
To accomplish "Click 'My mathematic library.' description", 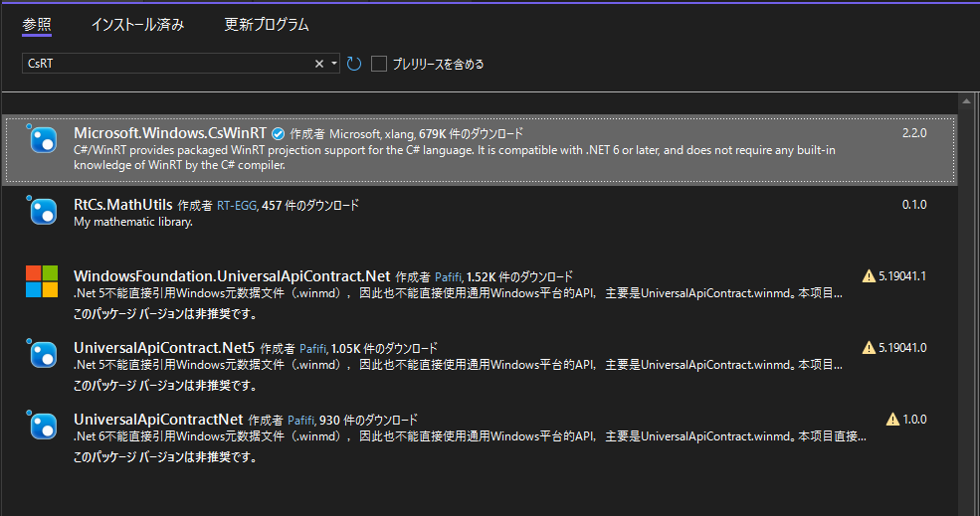I will (x=133, y=222).
